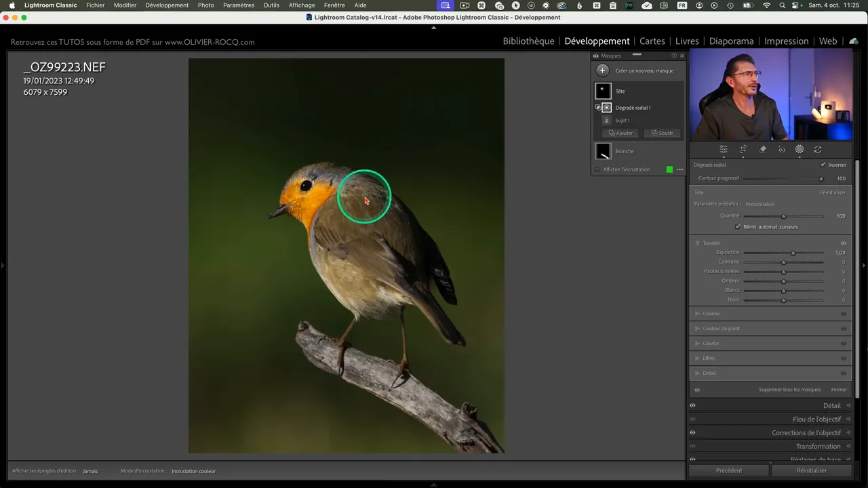Enable Afficher l'incrustation checkbox
Screen dimensions: 868x488
pos(597,169)
